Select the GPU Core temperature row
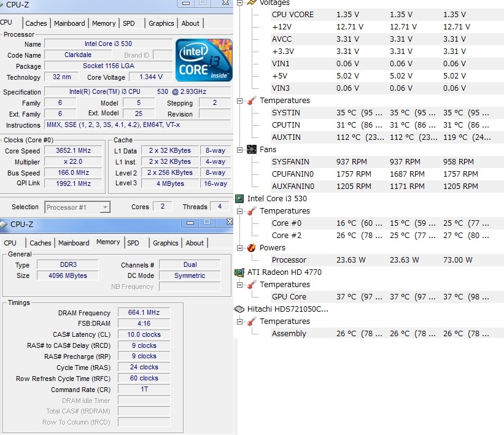 click(387, 297)
